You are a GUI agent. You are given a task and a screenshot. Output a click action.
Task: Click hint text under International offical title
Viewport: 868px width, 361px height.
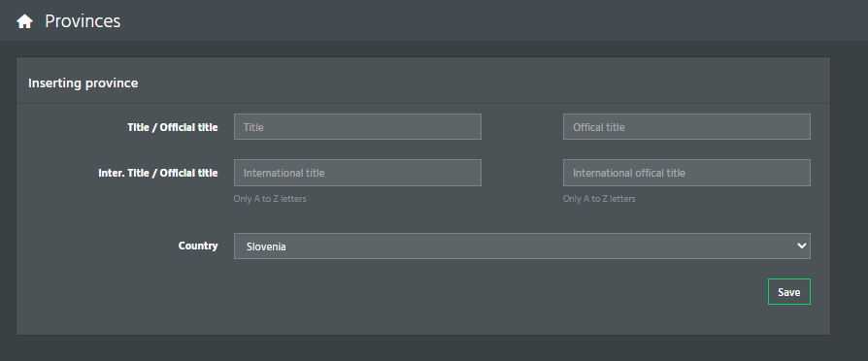tap(599, 198)
